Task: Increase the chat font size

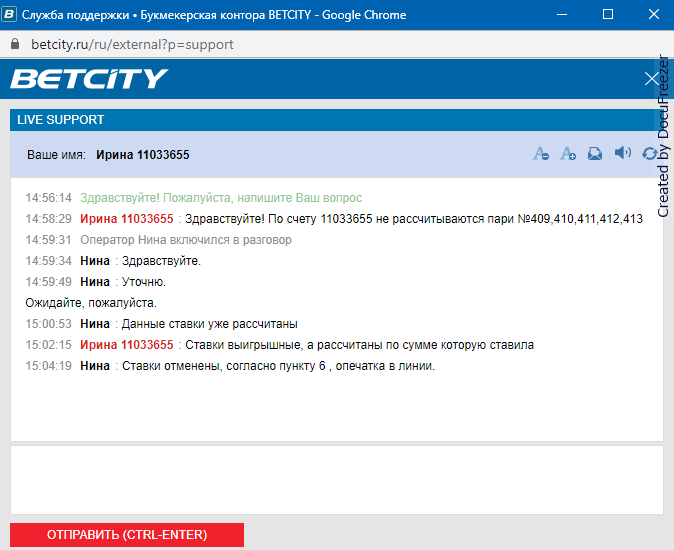Action: click(x=568, y=153)
